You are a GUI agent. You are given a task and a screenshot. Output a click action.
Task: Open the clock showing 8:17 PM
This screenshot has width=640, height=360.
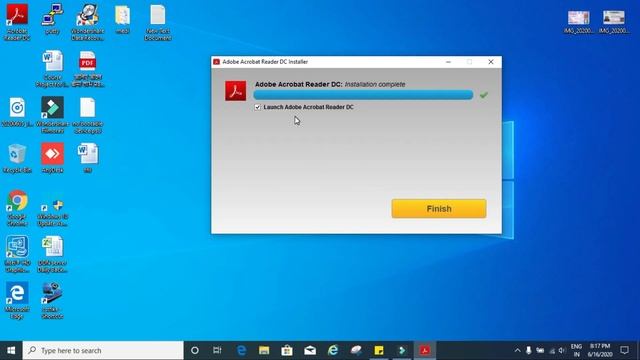tap(600, 350)
